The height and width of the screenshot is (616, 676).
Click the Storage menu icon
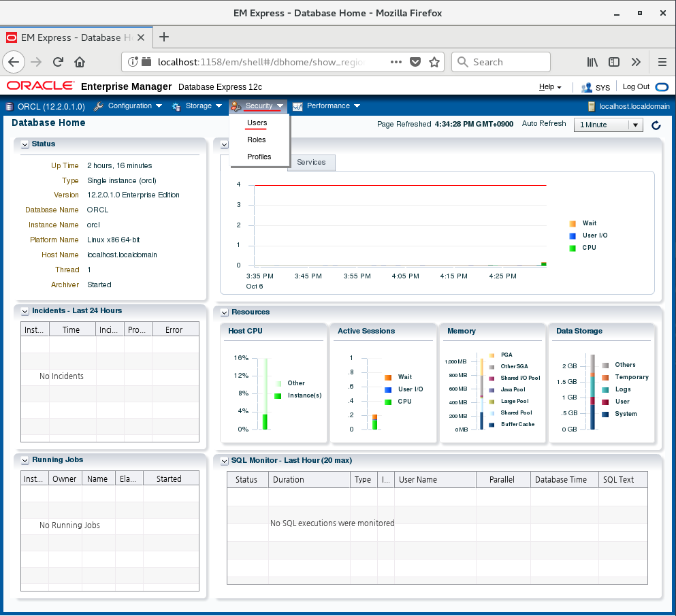click(x=176, y=106)
